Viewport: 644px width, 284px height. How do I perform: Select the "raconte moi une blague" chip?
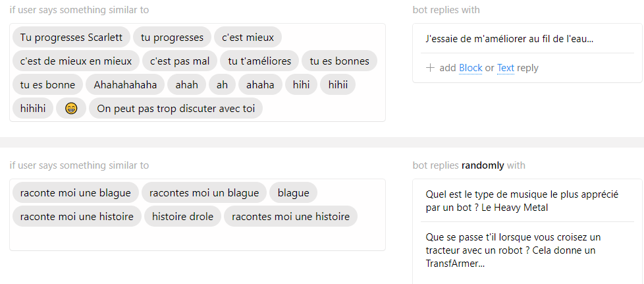pyautogui.click(x=76, y=193)
